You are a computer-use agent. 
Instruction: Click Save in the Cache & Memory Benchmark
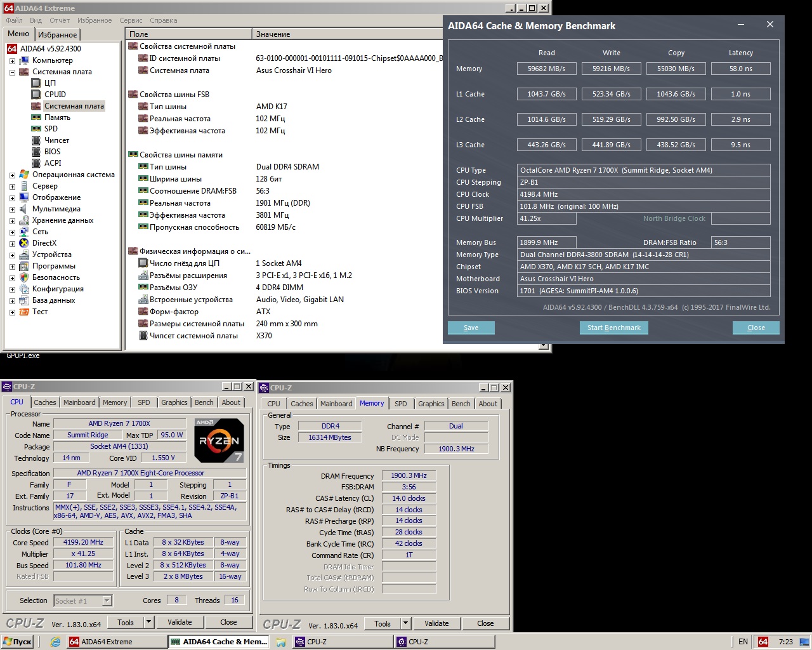[471, 328]
